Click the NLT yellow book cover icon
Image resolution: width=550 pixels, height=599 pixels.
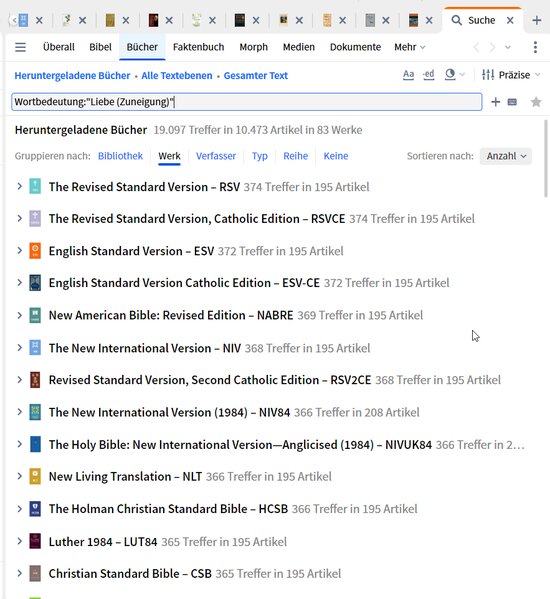click(35, 476)
